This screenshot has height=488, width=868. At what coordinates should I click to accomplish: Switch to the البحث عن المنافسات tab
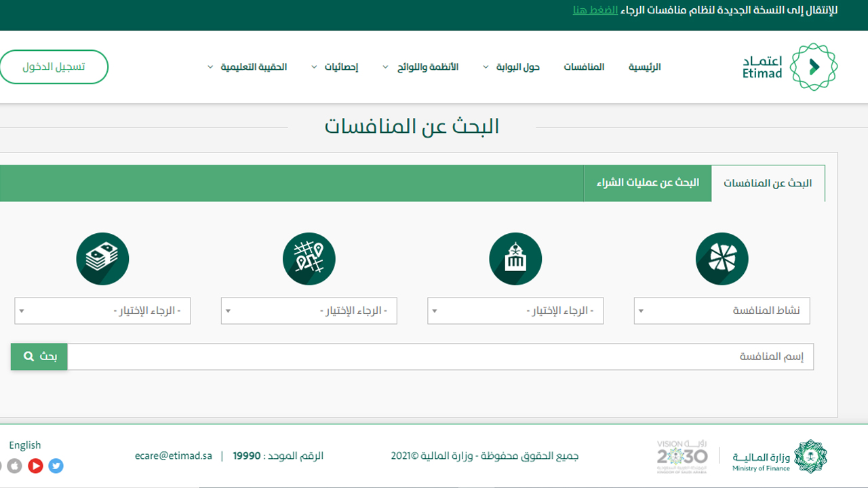coord(768,183)
